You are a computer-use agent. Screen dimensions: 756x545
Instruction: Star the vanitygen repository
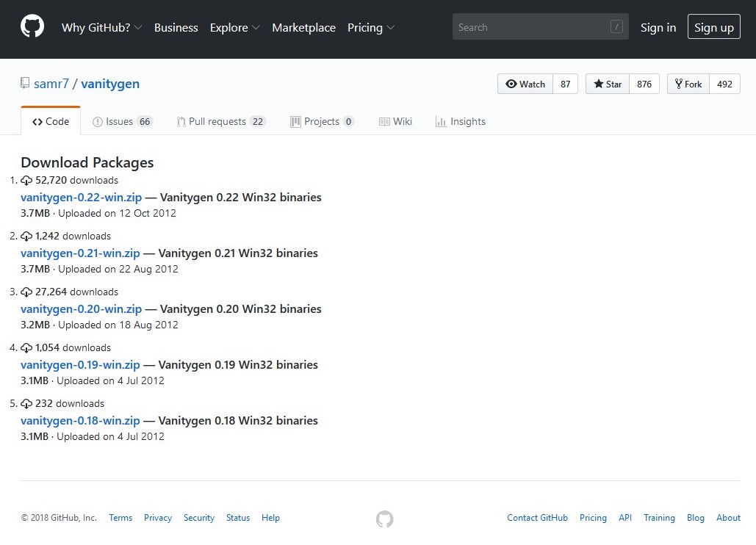point(608,84)
